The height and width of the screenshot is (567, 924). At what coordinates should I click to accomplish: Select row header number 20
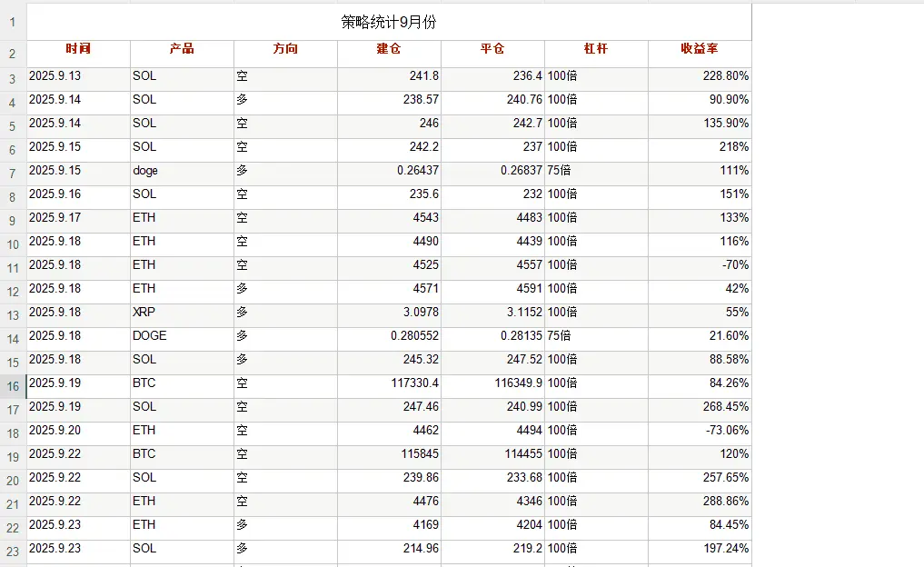tap(13, 481)
